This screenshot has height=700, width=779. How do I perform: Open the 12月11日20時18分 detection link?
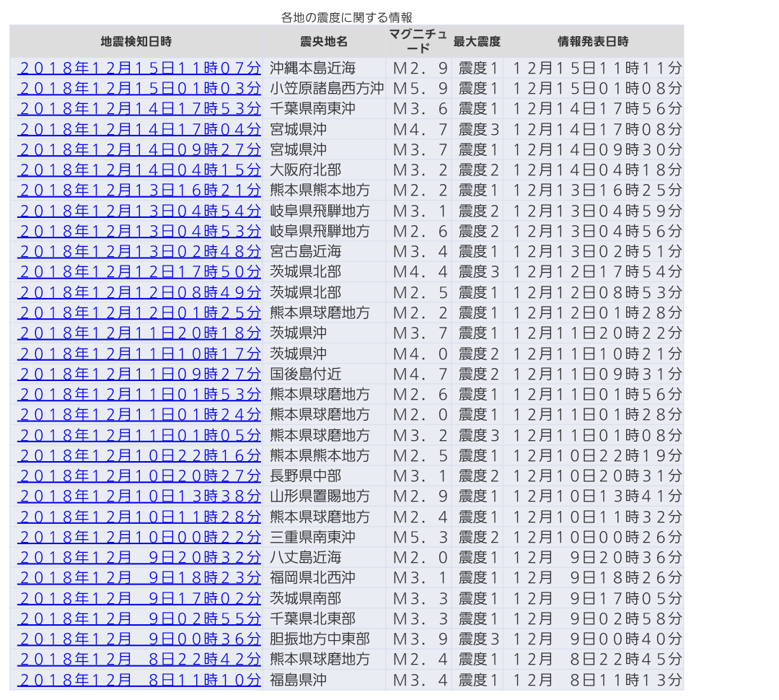pyautogui.click(x=139, y=333)
